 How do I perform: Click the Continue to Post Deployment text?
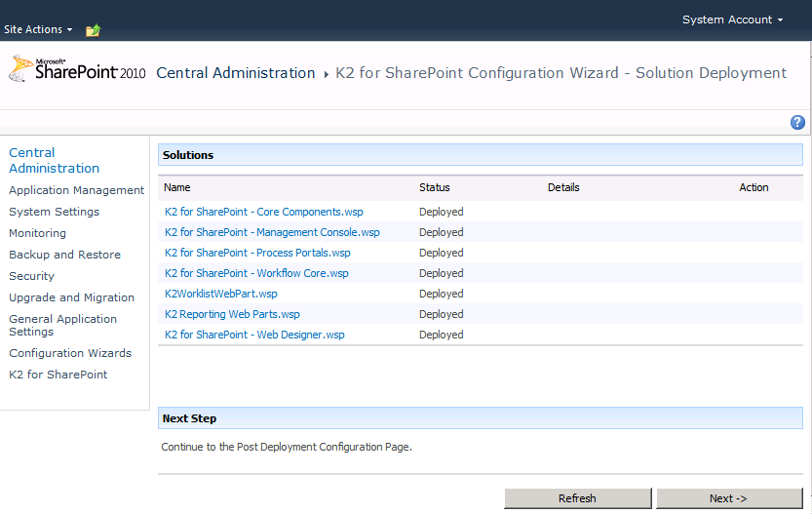coord(287,447)
